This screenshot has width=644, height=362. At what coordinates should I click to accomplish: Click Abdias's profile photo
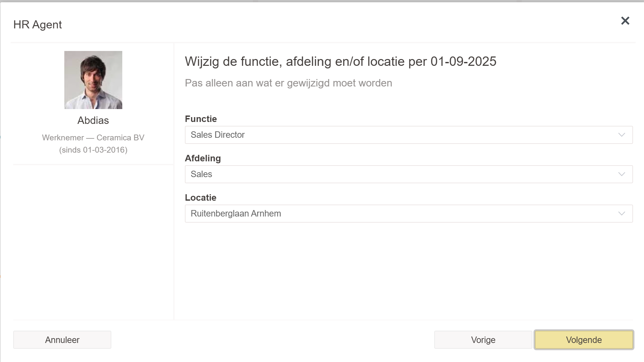93,80
